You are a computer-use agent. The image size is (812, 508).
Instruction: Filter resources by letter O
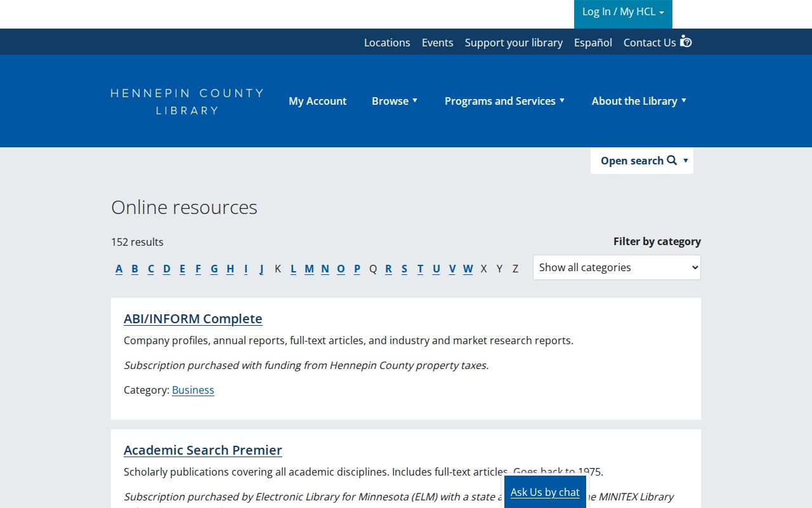click(x=341, y=269)
